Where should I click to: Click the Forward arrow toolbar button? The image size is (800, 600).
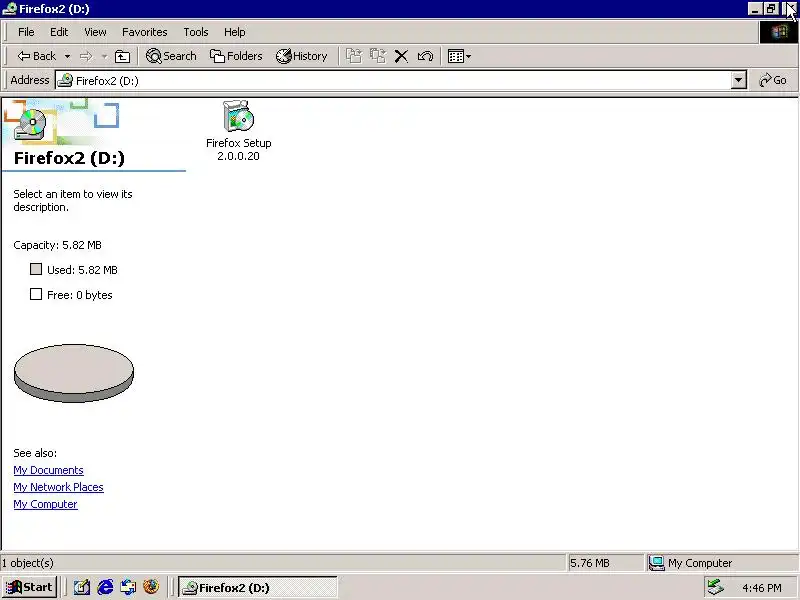coord(86,56)
